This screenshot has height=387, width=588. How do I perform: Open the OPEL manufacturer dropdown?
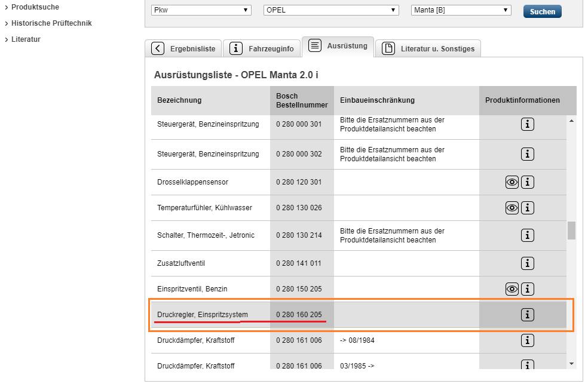coord(331,10)
